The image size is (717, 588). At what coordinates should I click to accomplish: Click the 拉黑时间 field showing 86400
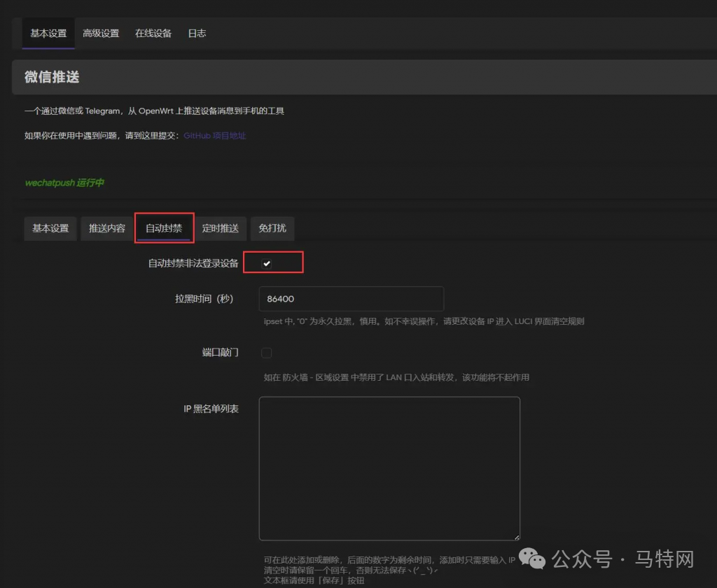(351, 299)
